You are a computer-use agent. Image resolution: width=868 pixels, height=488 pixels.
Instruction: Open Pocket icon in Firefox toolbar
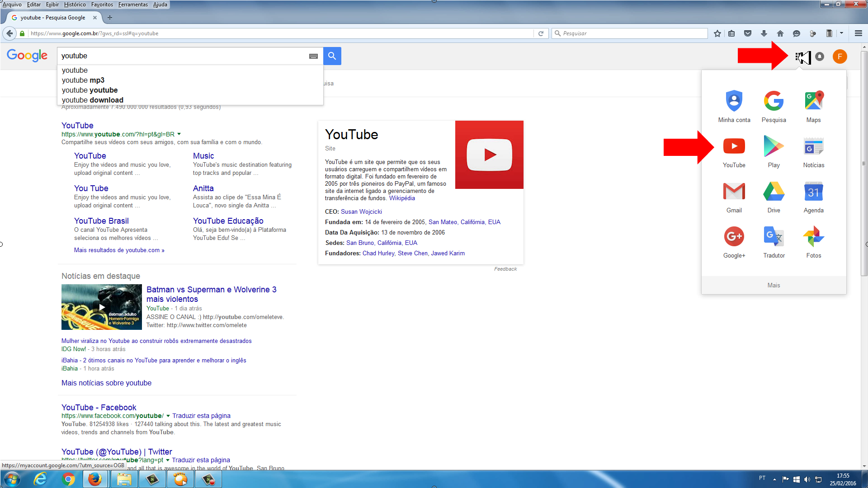coord(748,33)
